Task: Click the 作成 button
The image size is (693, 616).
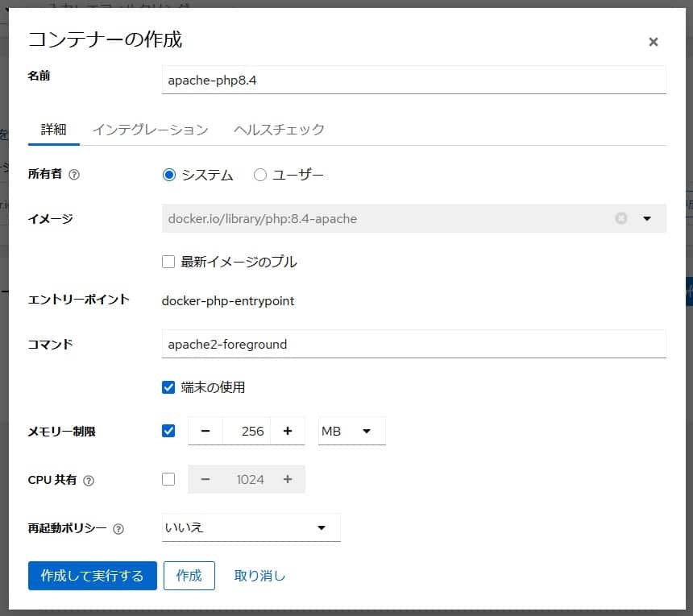Action: point(189,576)
